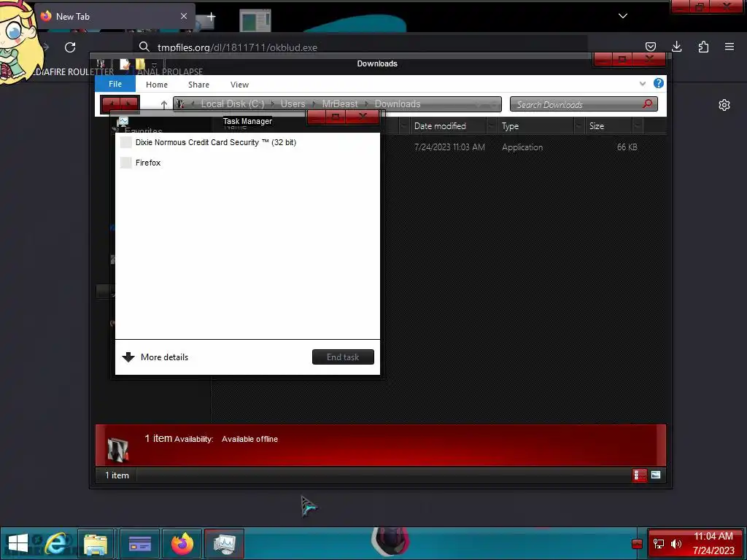Click the Save to Pocket icon
The height and width of the screenshot is (560, 747).
point(650,47)
